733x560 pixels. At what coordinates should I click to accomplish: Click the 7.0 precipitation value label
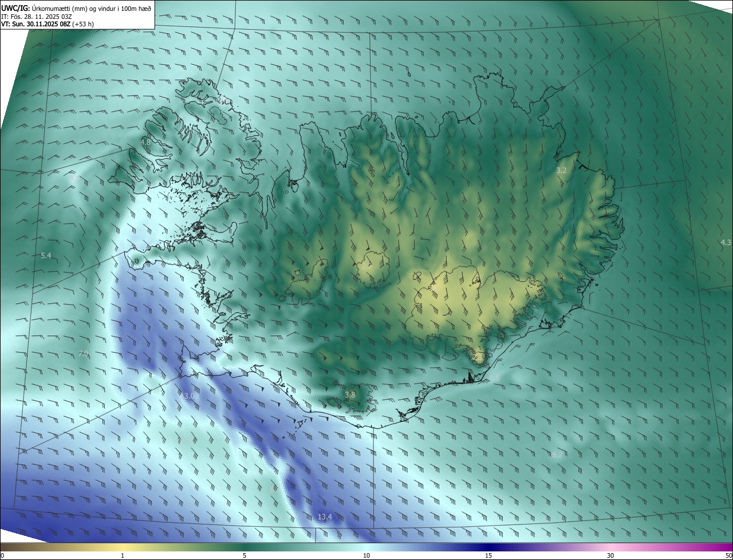84,354
